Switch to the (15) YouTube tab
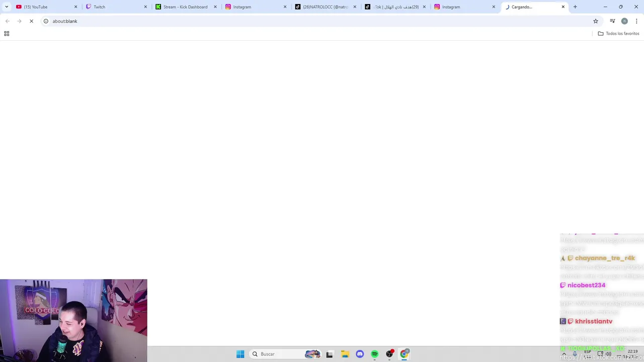The width and height of the screenshot is (644, 362). [46, 7]
